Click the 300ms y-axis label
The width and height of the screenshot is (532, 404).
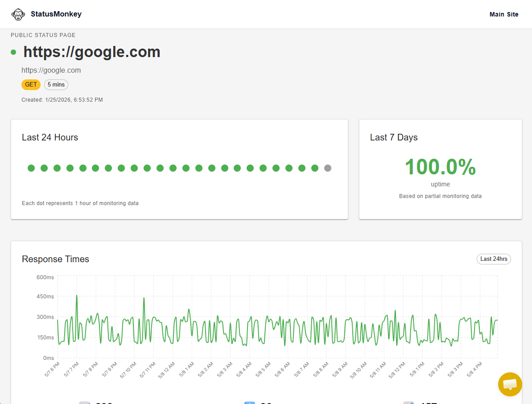click(x=45, y=317)
